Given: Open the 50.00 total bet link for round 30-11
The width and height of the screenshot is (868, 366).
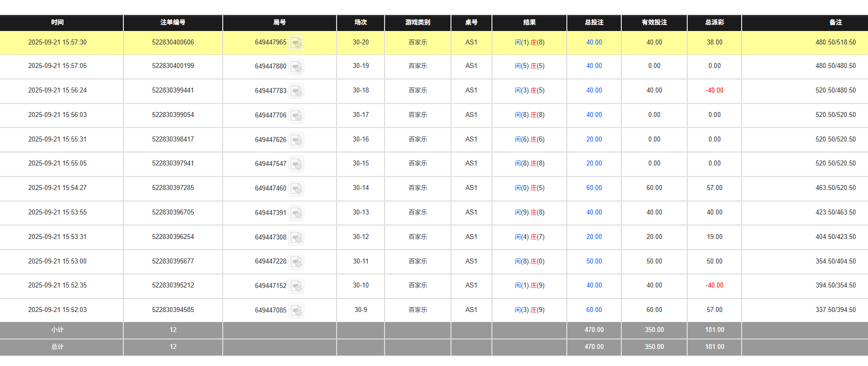Looking at the screenshot, I should (594, 261).
